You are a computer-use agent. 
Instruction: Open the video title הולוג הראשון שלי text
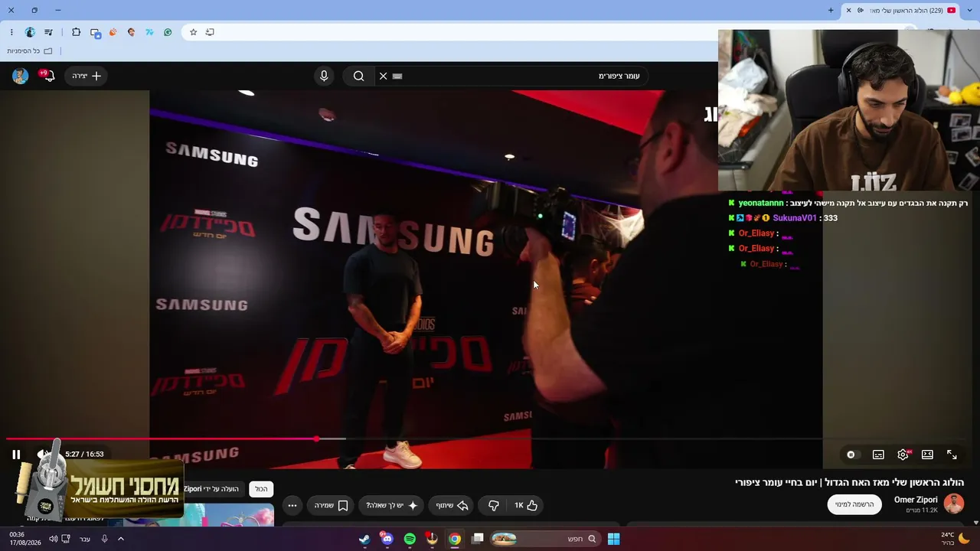pyautogui.click(x=849, y=482)
